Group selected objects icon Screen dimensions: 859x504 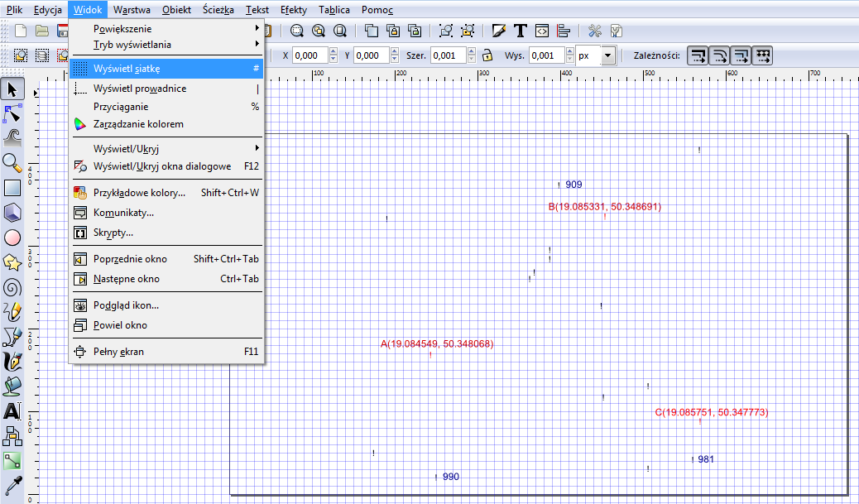(446, 31)
